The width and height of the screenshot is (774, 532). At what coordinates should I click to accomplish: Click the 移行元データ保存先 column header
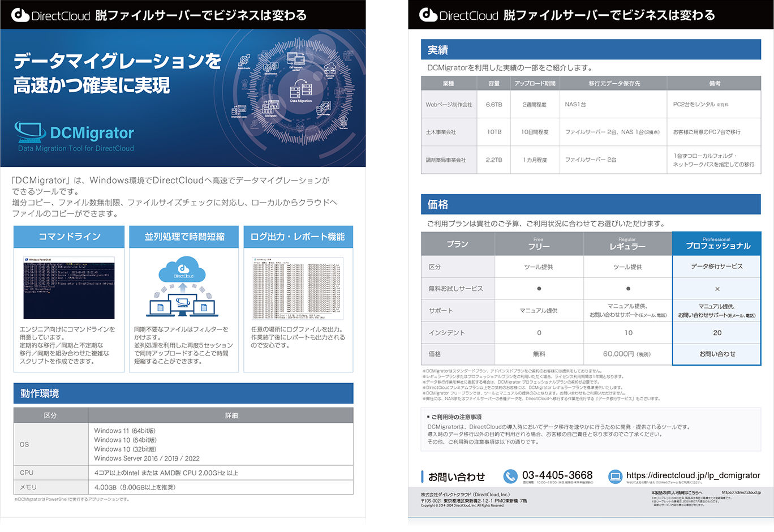pos(614,83)
